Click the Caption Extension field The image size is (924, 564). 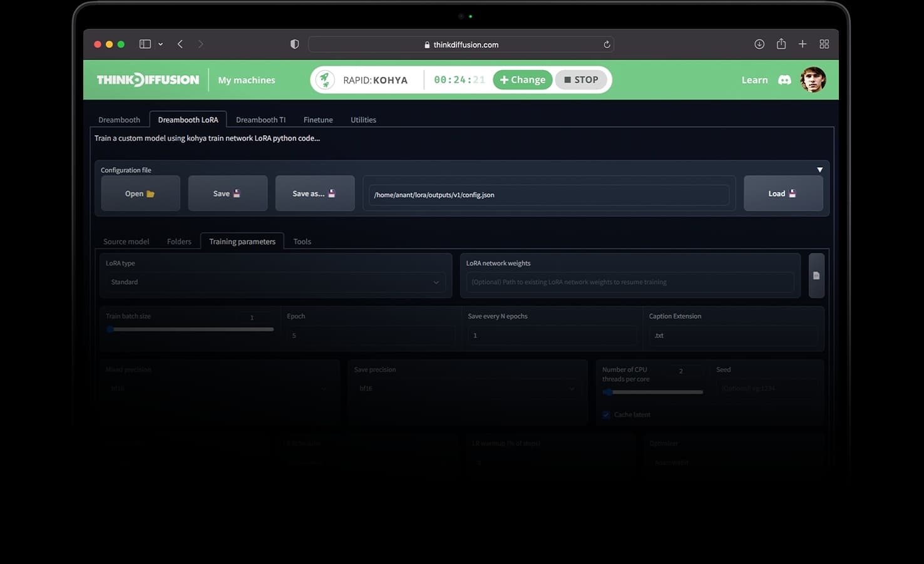(x=733, y=336)
